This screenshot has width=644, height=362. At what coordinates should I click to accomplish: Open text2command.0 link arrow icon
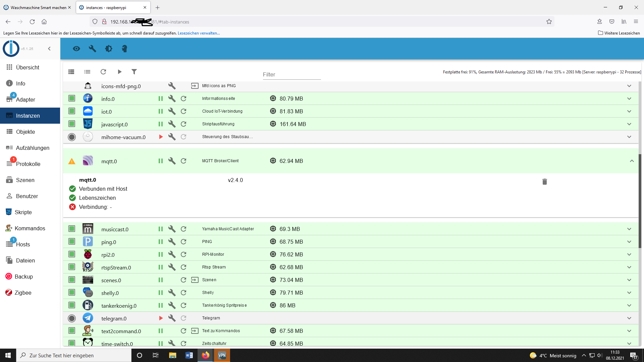click(x=195, y=331)
